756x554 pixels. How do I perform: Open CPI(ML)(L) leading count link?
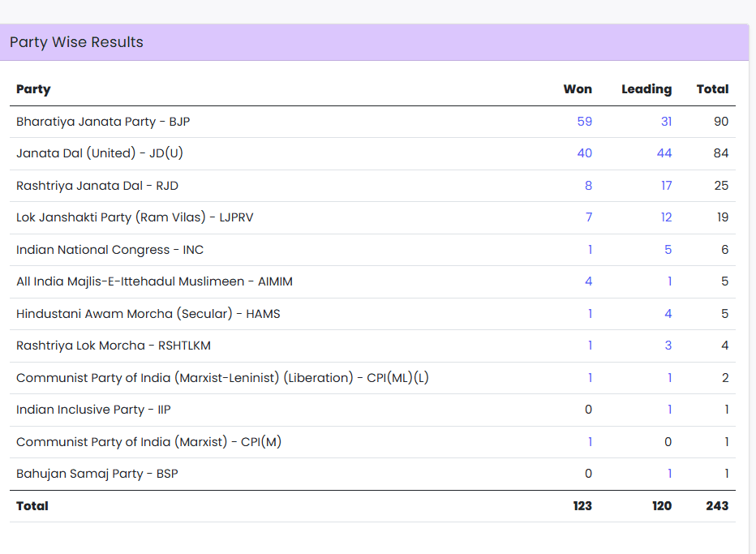[670, 378]
